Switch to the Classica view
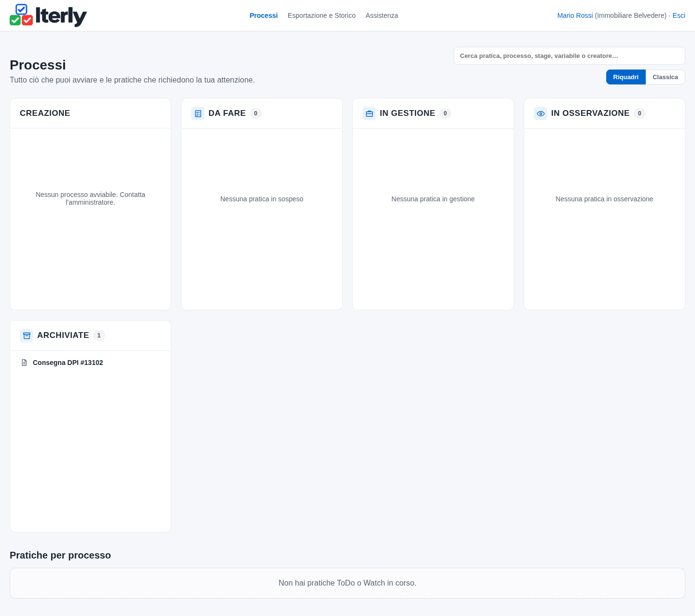This screenshot has height=616, width=695. (x=665, y=77)
